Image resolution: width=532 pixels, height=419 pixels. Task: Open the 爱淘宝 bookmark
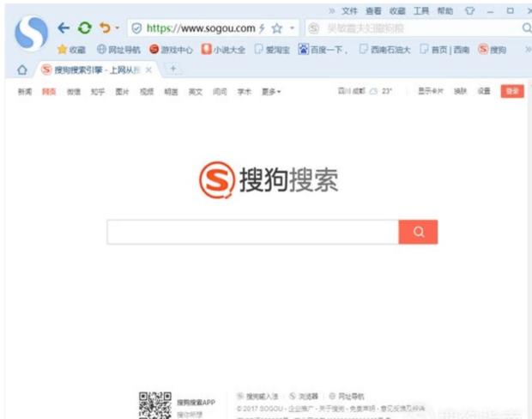(272, 50)
